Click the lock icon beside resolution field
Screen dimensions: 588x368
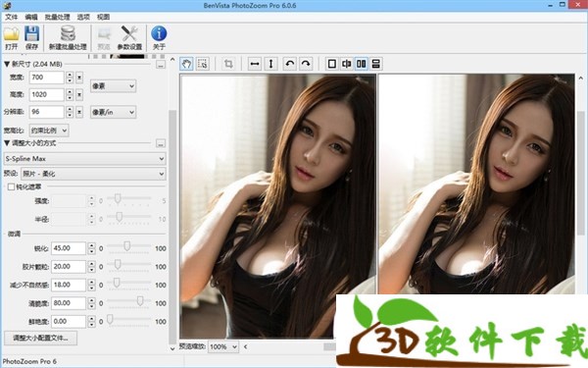[x=79, y=112]
